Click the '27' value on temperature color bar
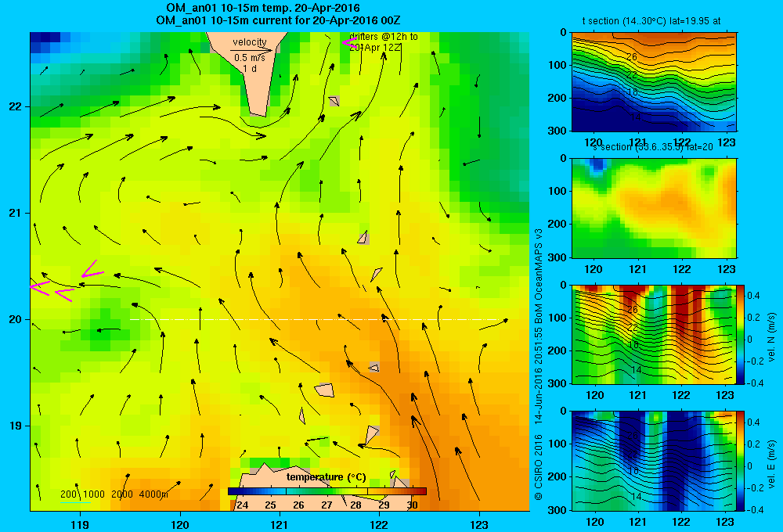The height and width of the screenshot is (532, 783). click(327, 505)
